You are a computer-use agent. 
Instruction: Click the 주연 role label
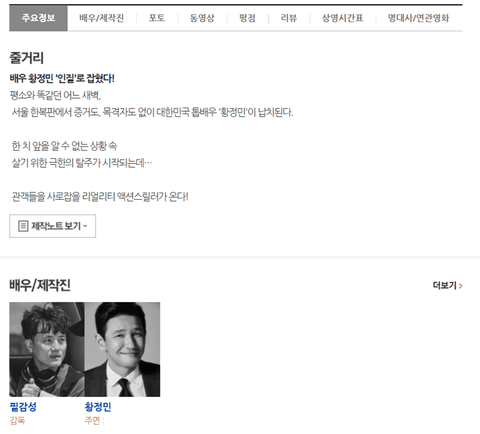[92, 421]
